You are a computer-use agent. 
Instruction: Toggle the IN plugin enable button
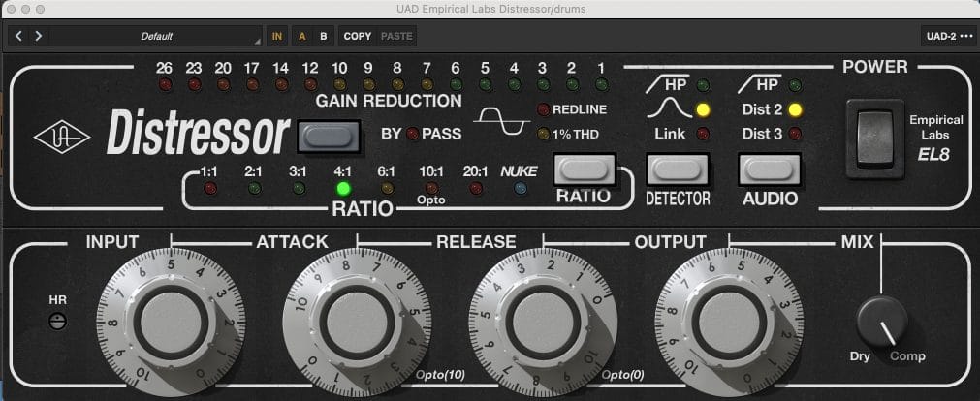(277, 37)
